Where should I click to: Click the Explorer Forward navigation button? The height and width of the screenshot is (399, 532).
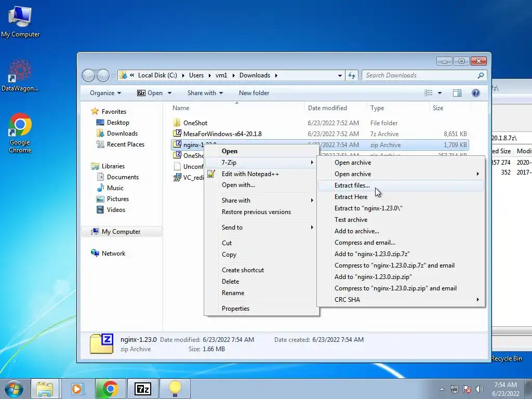[x=103, y=75]
